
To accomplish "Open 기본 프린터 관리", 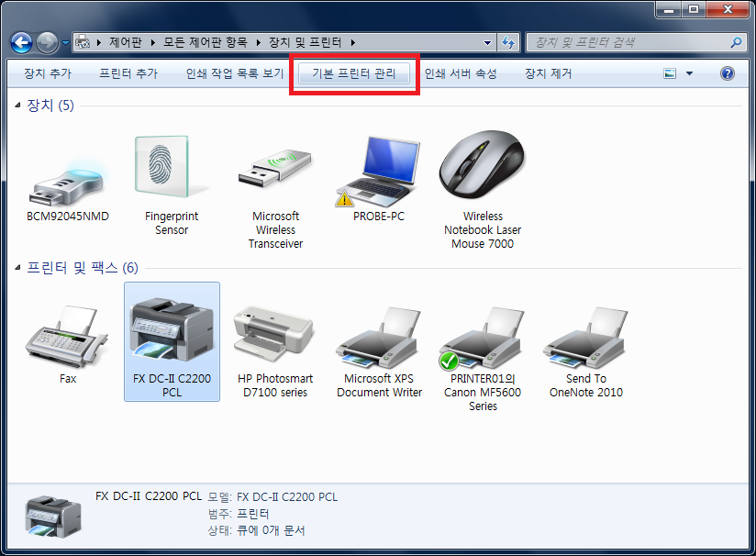I will [354, 73].
